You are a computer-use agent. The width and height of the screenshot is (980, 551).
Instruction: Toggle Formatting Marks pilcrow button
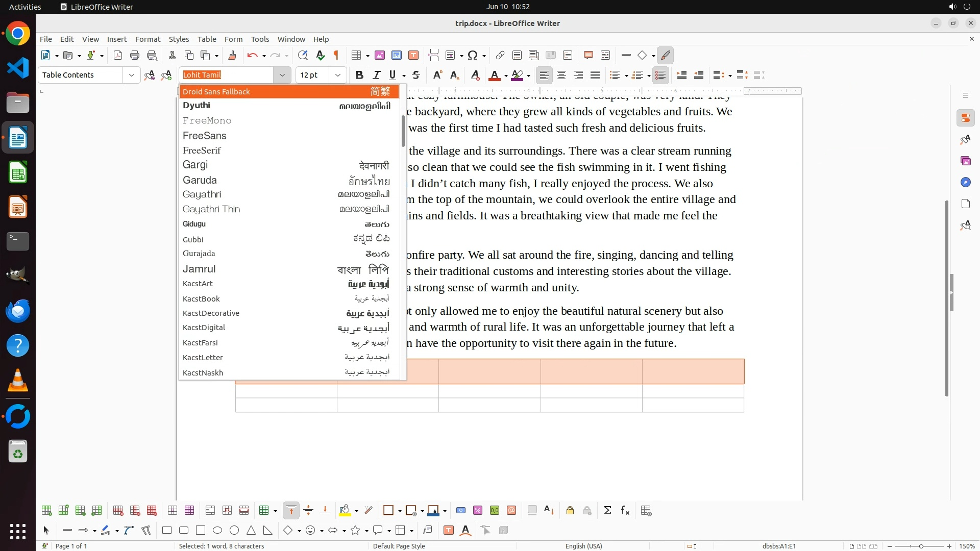(x=336, y=55)
